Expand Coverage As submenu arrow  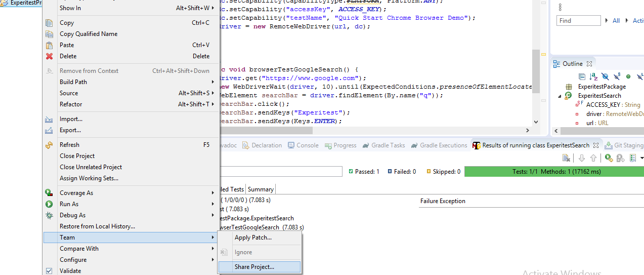pos(213,193)
